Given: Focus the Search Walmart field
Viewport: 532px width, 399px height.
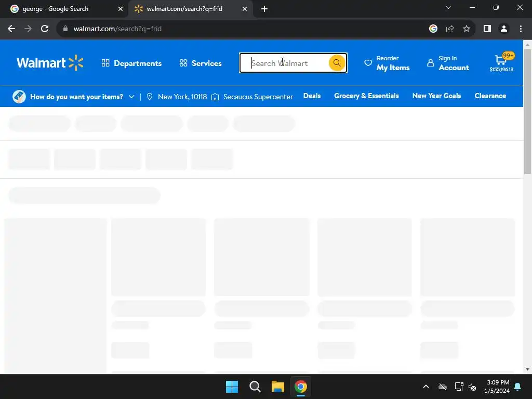Looking at the screenshot, I should point(284,63).
